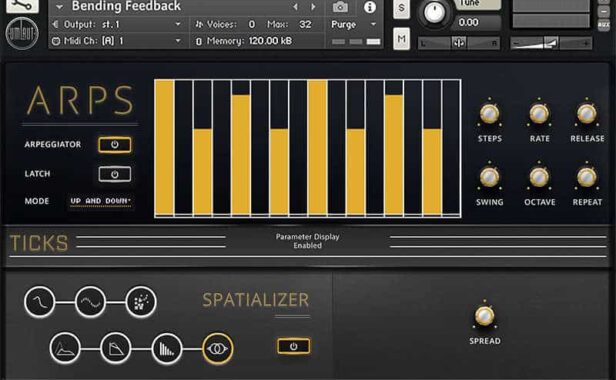Image resolution: width=616 pixels, height=380 pixels.
Task: Select the low-pass filter effect circle
Action: point(40,302)
